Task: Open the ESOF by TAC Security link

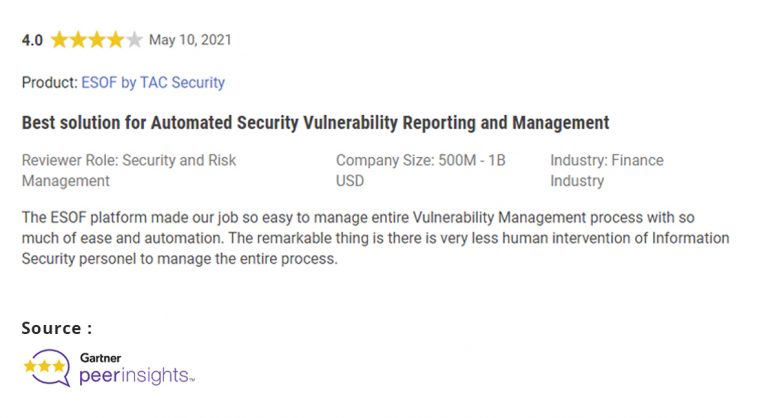Action: point(153,82)
